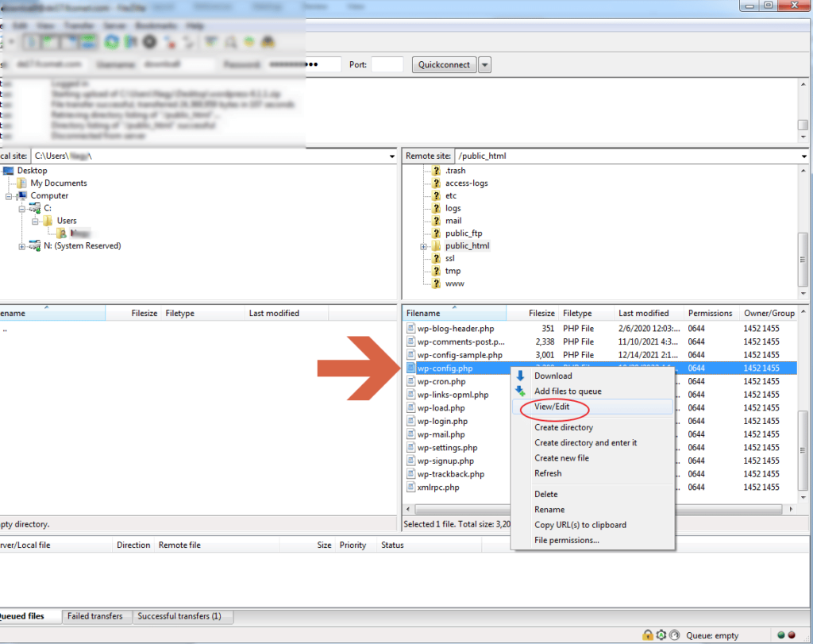This screenshot has width=813, height=644.
Task: Sort remote files by Permissions column
Action: pos(711,313)
